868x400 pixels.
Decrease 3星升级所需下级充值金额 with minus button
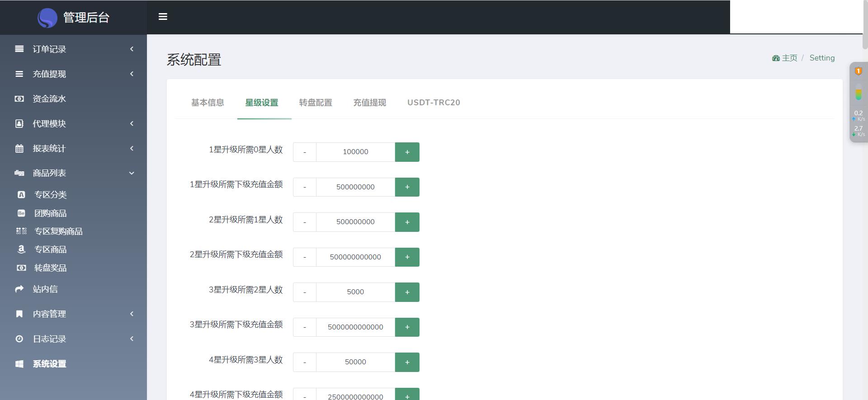(x=305, y=327)
